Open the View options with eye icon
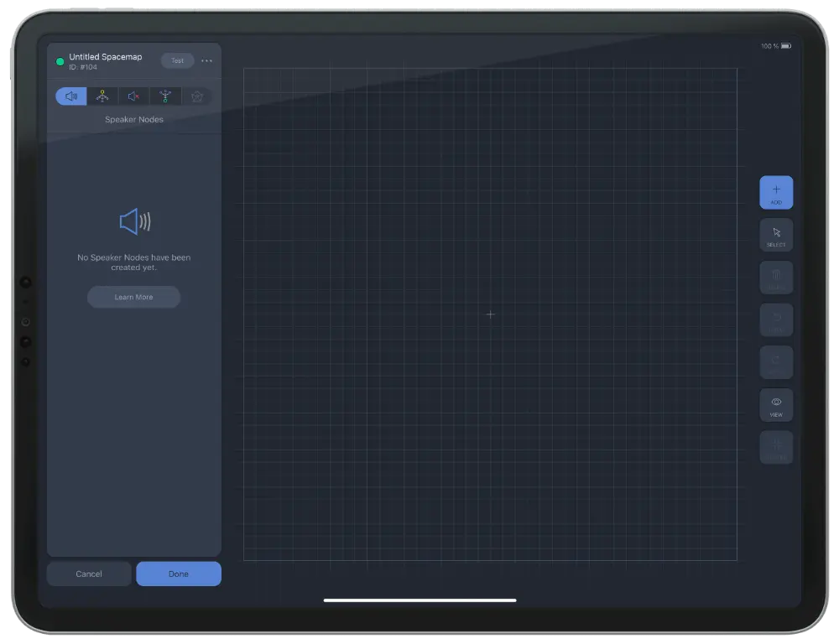Screen dimensions: 839x644 click(776, 404)
